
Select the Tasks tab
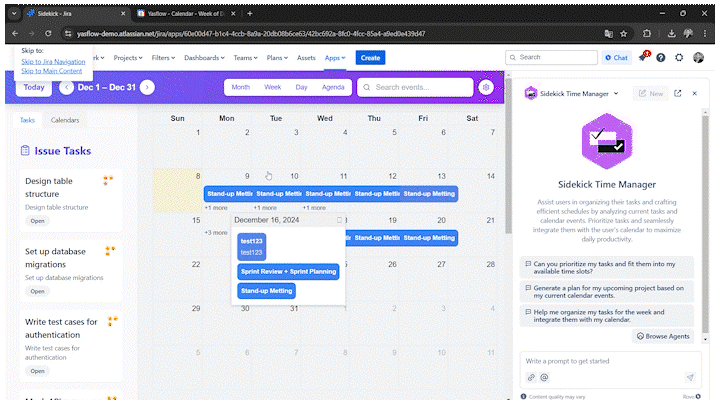coord(27,120)
